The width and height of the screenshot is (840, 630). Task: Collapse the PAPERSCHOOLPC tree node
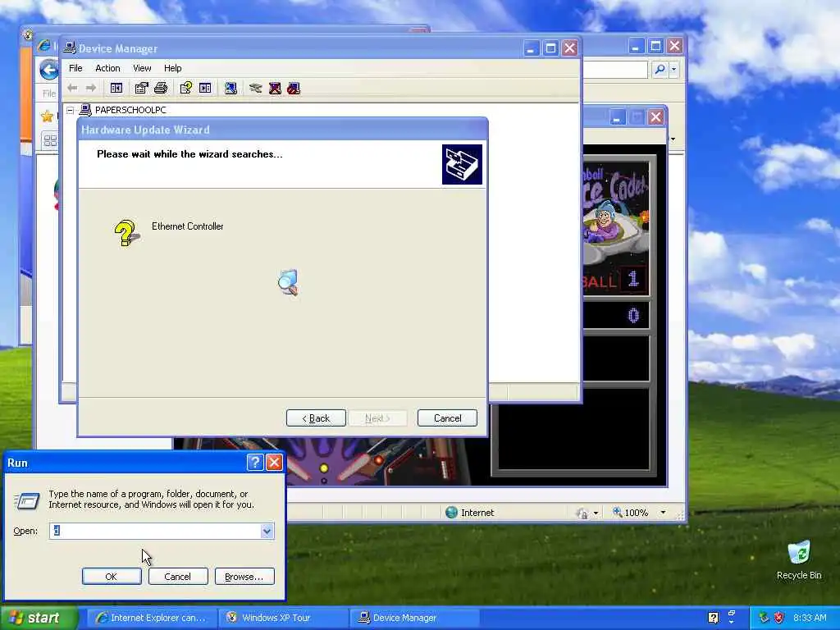click(71, 111)
